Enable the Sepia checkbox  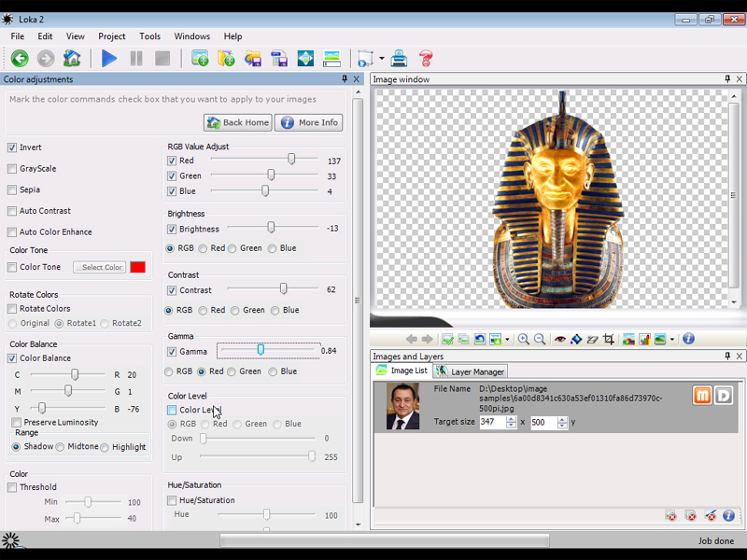(x=12, y=189)
